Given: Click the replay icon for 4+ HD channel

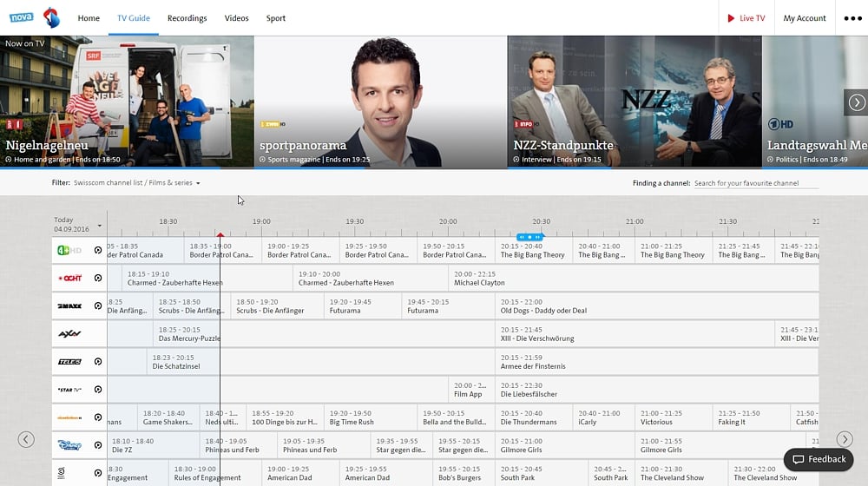Looking at the screenshot, I should [x=98, y=250].
